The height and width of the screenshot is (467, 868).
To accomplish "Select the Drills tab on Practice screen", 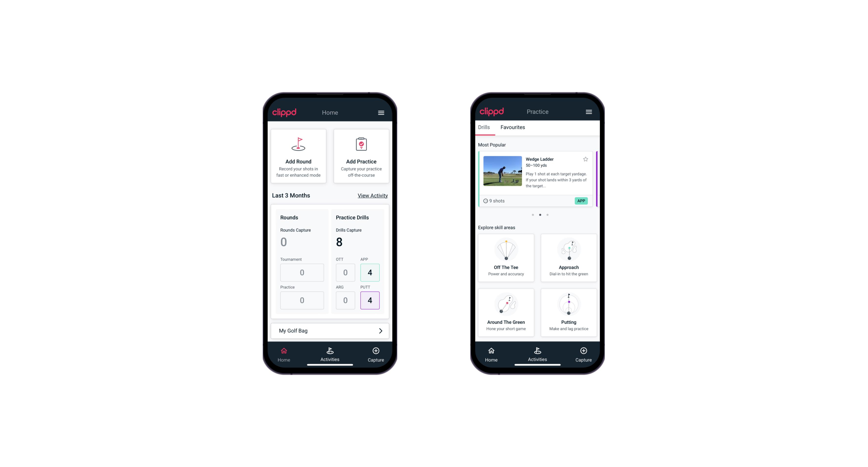I will (x=483, y=127).
